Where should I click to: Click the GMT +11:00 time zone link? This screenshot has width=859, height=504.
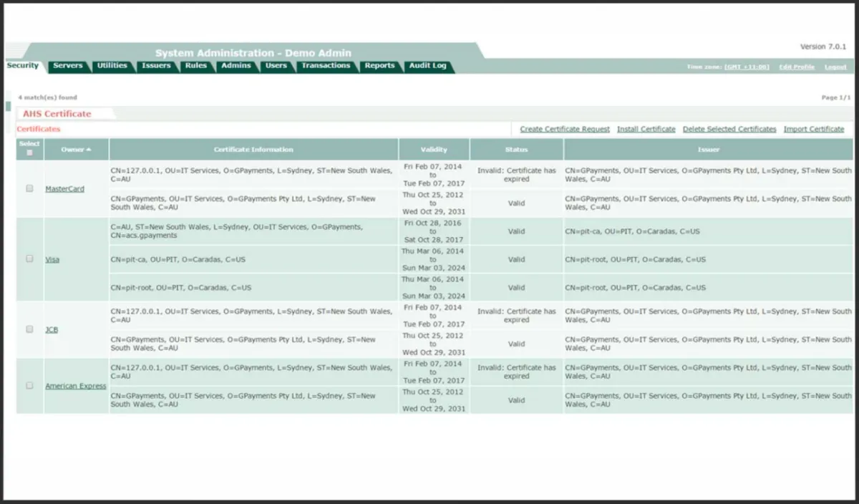747,67
